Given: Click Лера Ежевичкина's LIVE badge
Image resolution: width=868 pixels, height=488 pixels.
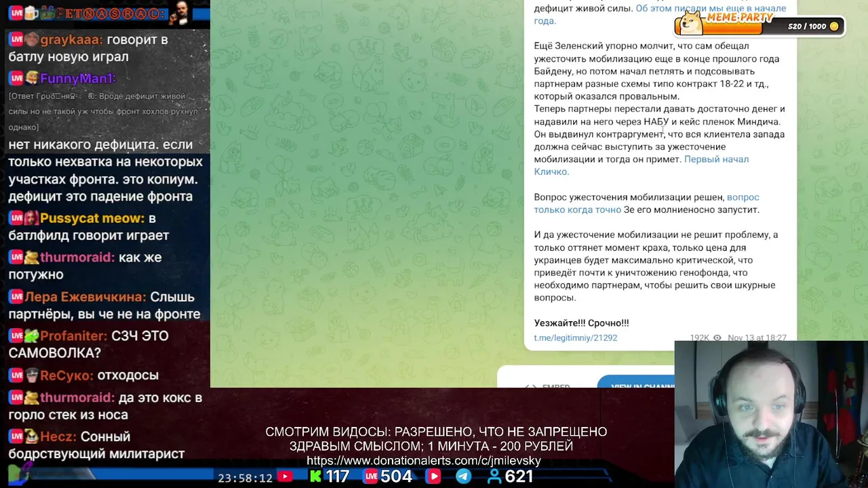Looking at the screenshot, I should click(x=16, y=297).
